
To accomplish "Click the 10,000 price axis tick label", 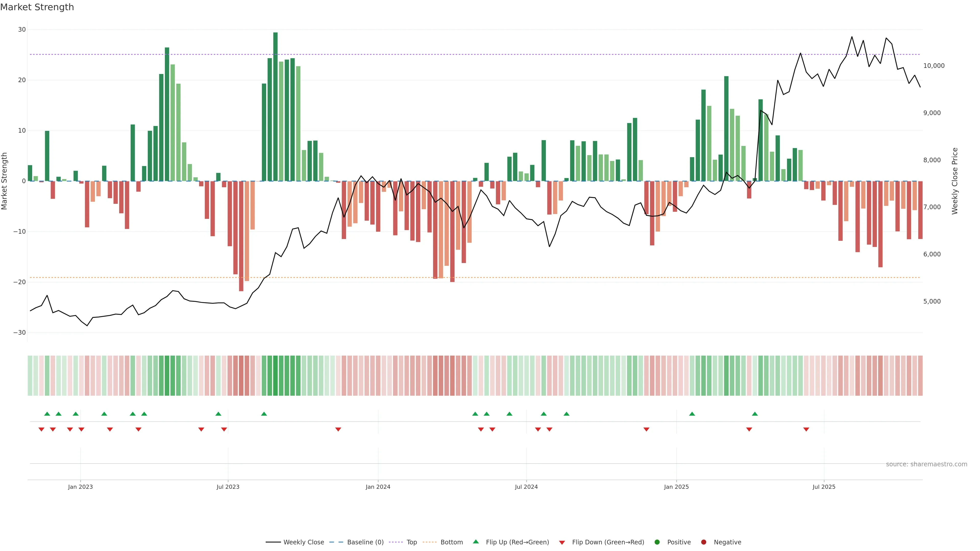I will (x=934, y=66).
